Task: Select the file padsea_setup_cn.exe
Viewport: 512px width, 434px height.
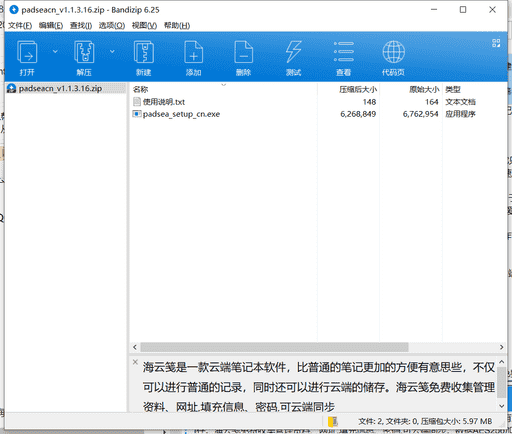Action: click(181, 114)
